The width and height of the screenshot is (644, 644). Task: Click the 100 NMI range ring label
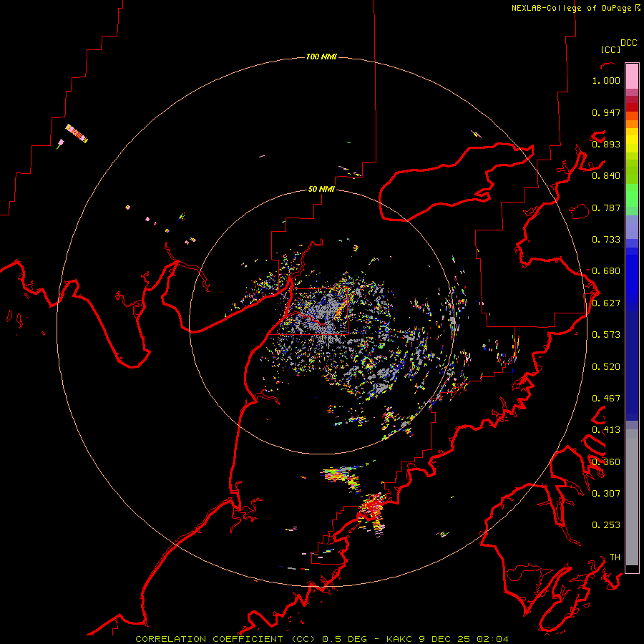click(x=321, y=57)
